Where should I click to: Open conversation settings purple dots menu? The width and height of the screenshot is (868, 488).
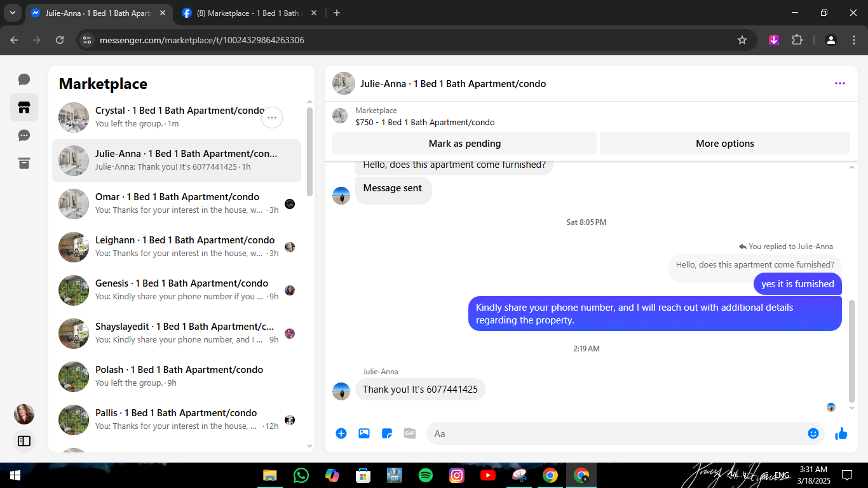[840, 83]
